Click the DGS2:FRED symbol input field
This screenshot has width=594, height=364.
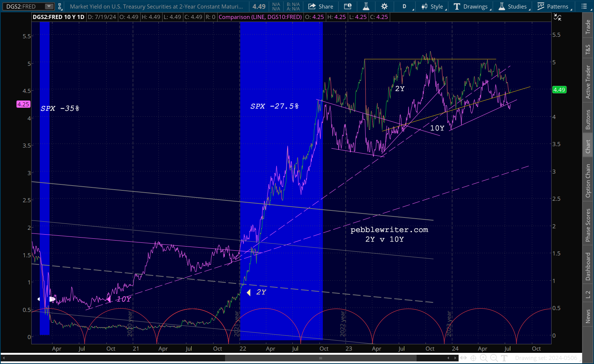pyautogui.click(x=24, y=6)
